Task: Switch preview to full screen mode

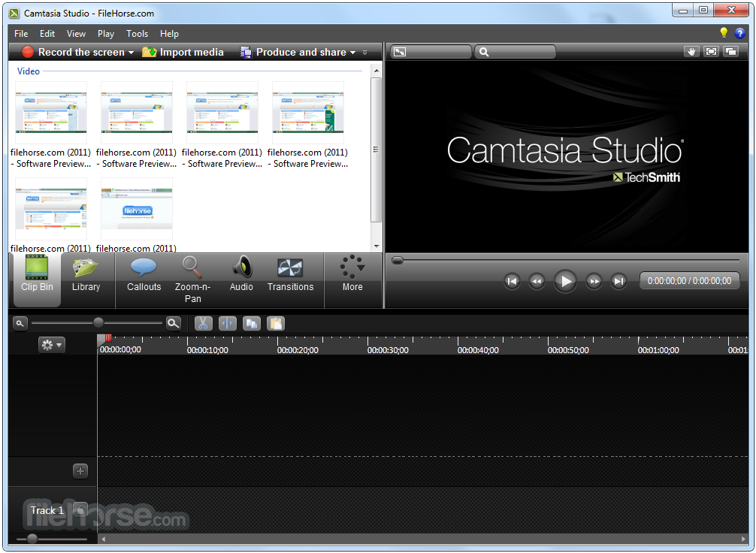Action: pyautogui.click(x=711, y=52)
